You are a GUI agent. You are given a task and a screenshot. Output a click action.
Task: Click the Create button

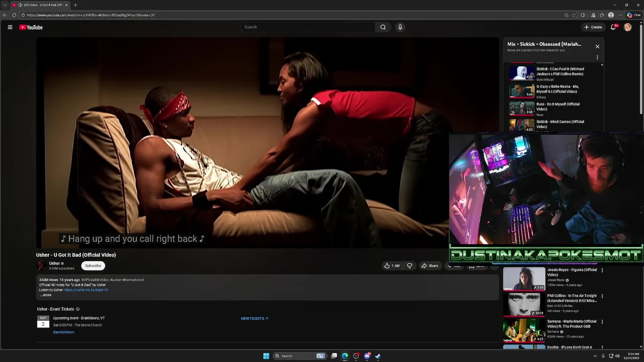pos(593,27)
